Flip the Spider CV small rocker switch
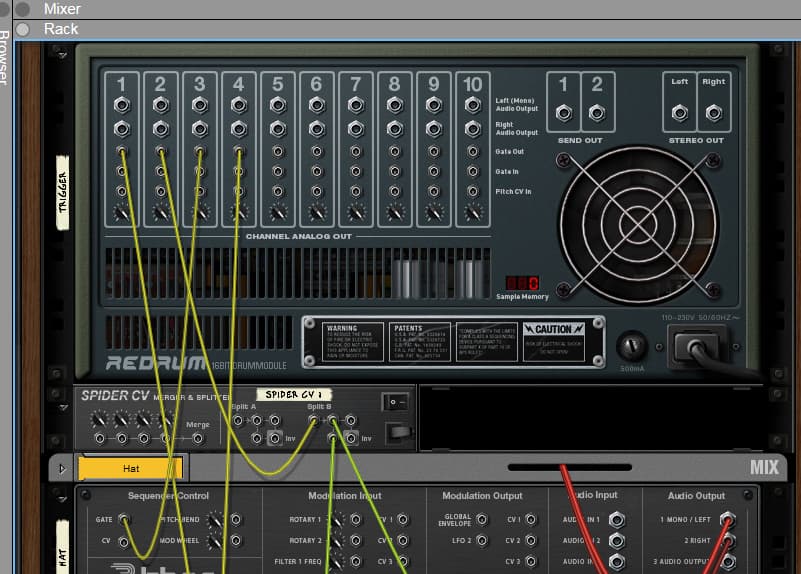This screenshot has height=574, width=801. pos(395,402)
